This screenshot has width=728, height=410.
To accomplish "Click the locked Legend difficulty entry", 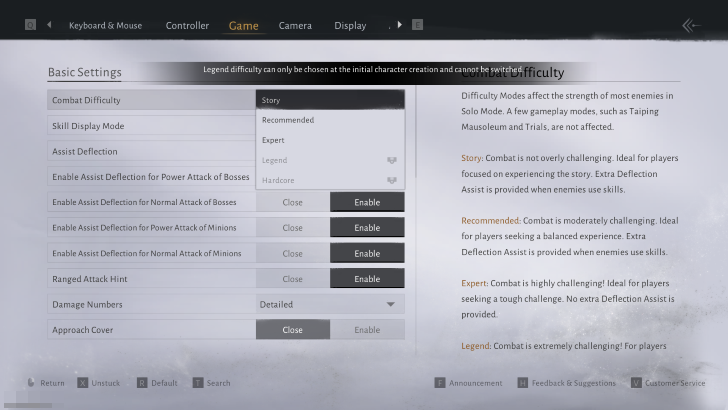I will (330, 160).
